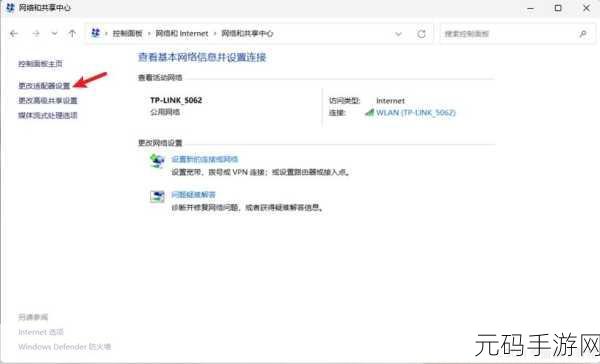600x364 pixels.
Task: Go forward with the forward arrow
Action: click(x=36, y=34)
